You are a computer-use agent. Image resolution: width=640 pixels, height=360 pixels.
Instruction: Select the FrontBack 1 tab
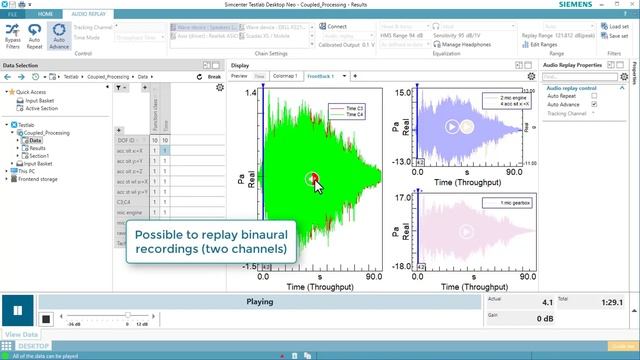tap(320, 76)
